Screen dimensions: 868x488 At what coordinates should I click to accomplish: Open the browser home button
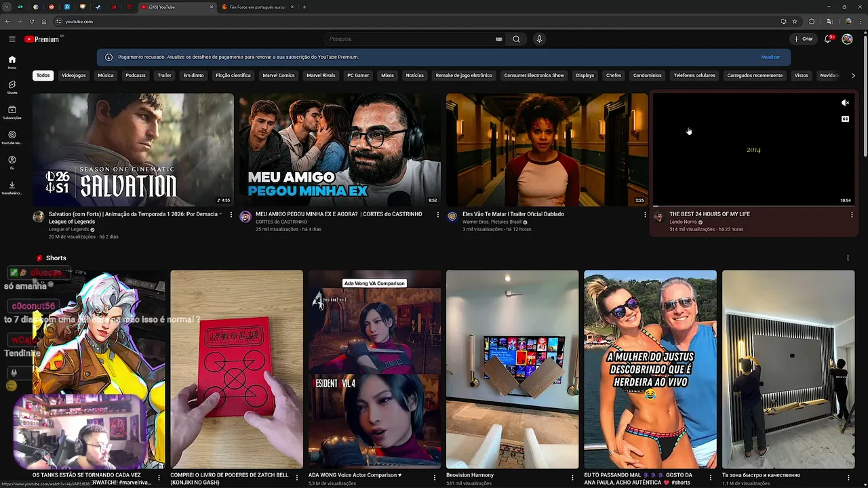click(44, 22)
